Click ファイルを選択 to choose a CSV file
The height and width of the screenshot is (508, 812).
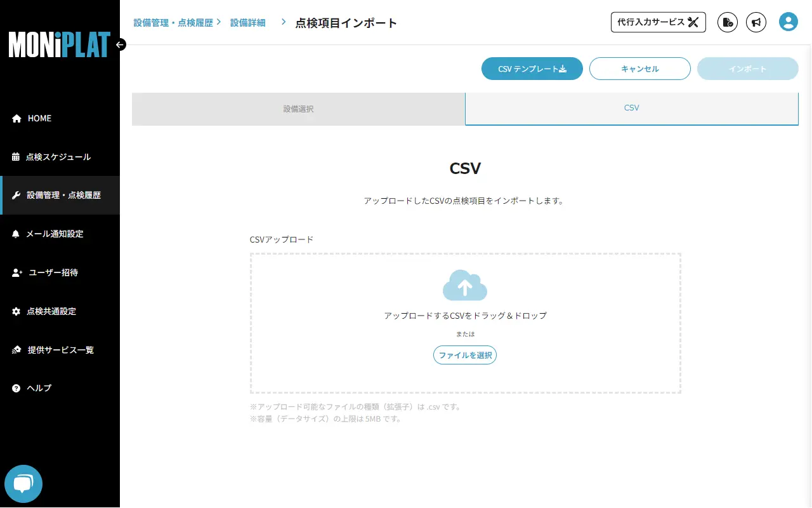(x=465, y=355)
